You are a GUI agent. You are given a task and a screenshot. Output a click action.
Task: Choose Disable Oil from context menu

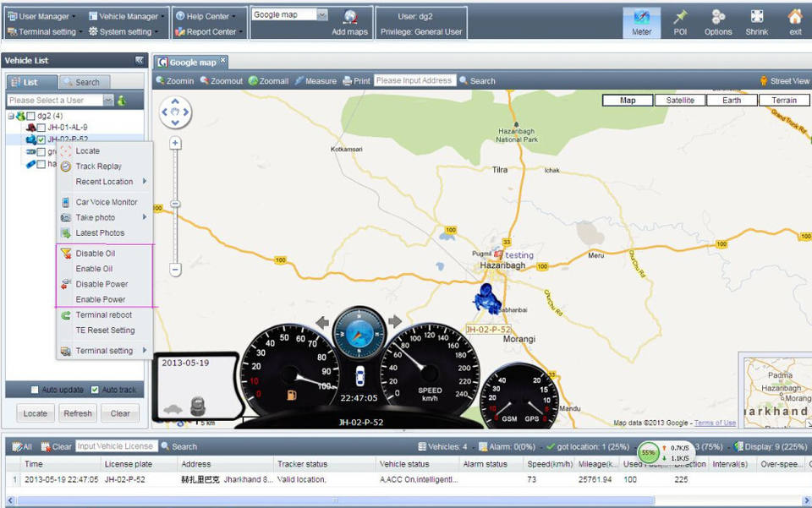pyautogui.click(x=95, y=254)
